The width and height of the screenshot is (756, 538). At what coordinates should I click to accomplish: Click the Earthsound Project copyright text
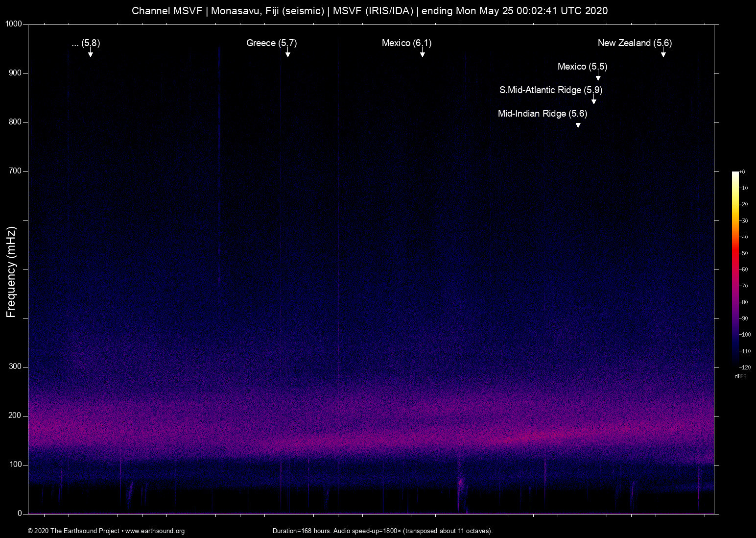tap(106, 531)
